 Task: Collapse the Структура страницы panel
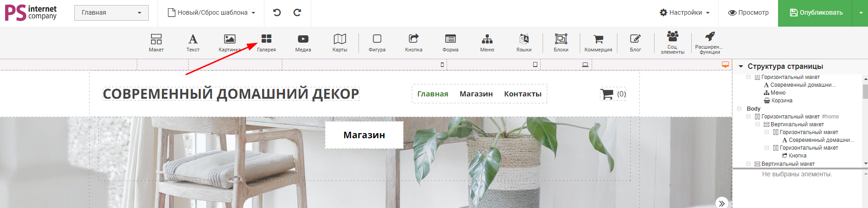(x=740, y=67)
